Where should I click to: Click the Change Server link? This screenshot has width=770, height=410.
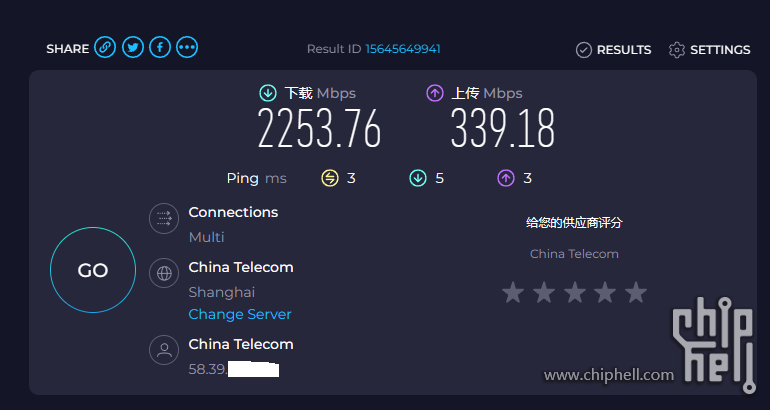click(240, 314)
